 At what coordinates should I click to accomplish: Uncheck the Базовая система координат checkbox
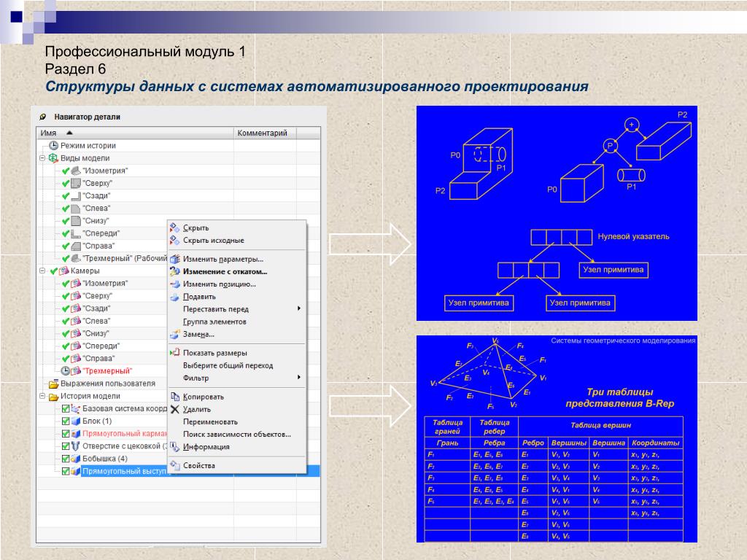pos(66,408)
